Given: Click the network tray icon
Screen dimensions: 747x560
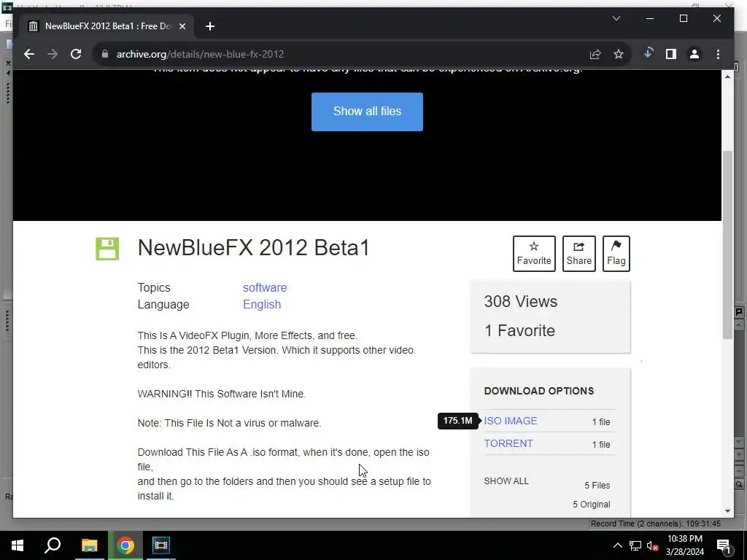Looking at the screenshot, I should coord(635,545).
